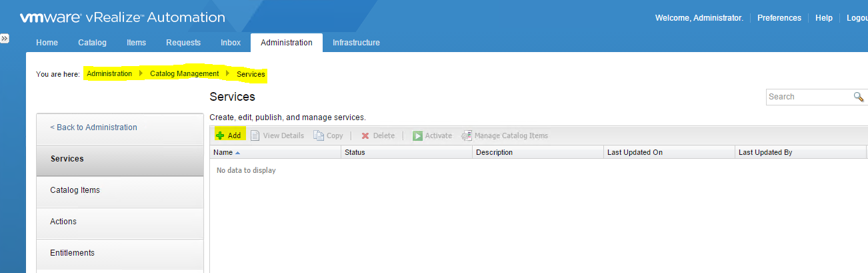This screenshot has width=868, height=273.
Task: Click the Manage Catalog Items label
Action: [511, 135]
